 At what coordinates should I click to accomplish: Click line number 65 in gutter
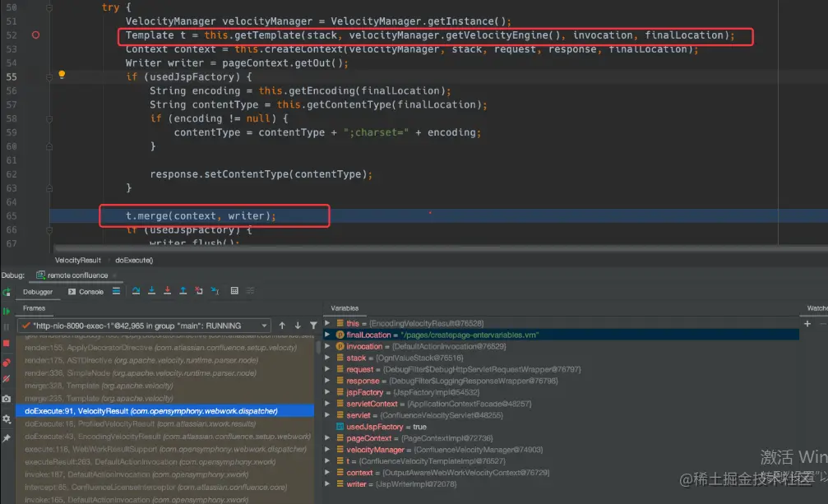click(x=12, y=216)
